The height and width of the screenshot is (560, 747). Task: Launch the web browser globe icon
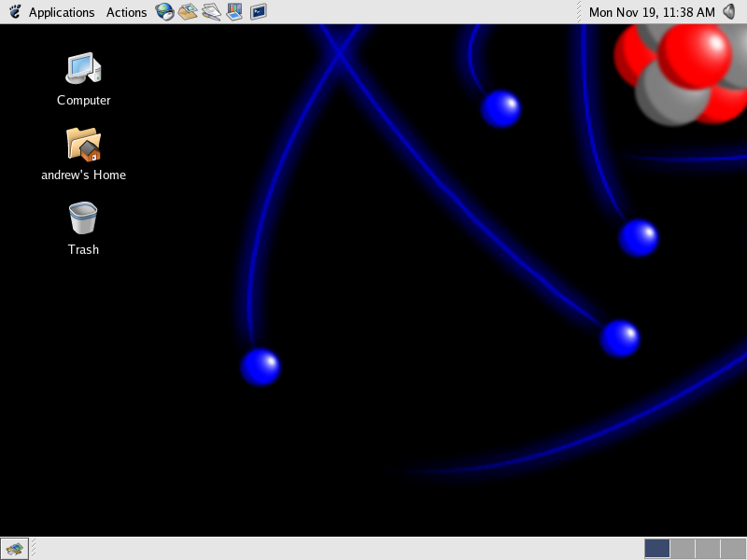coord(165,12)
